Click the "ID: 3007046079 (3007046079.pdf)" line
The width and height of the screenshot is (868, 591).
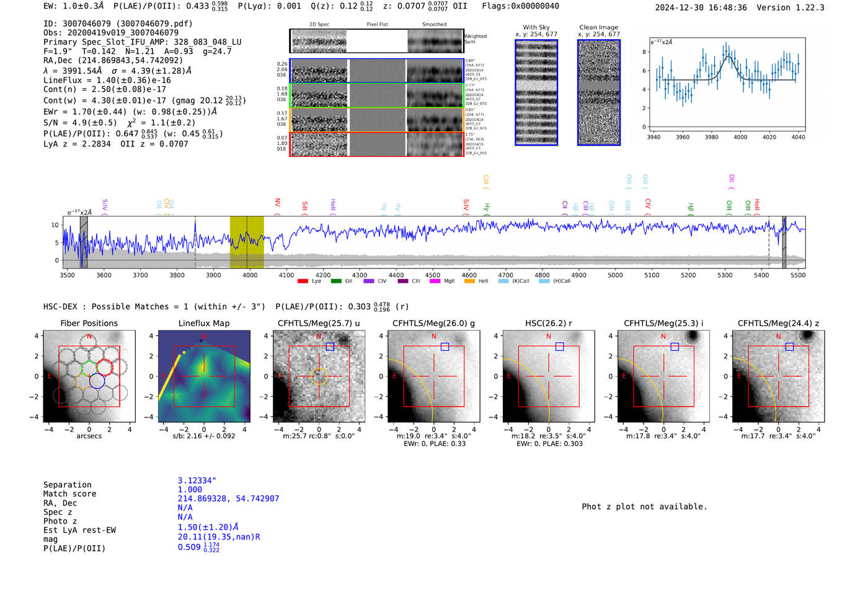pos(118,24)
